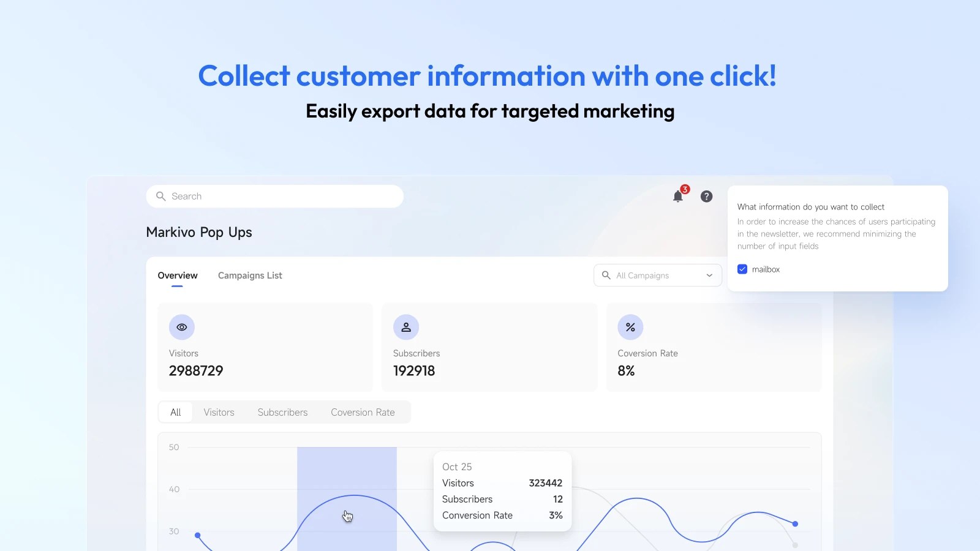Click the percent icon on Coversion Rate card

[630, 328]
